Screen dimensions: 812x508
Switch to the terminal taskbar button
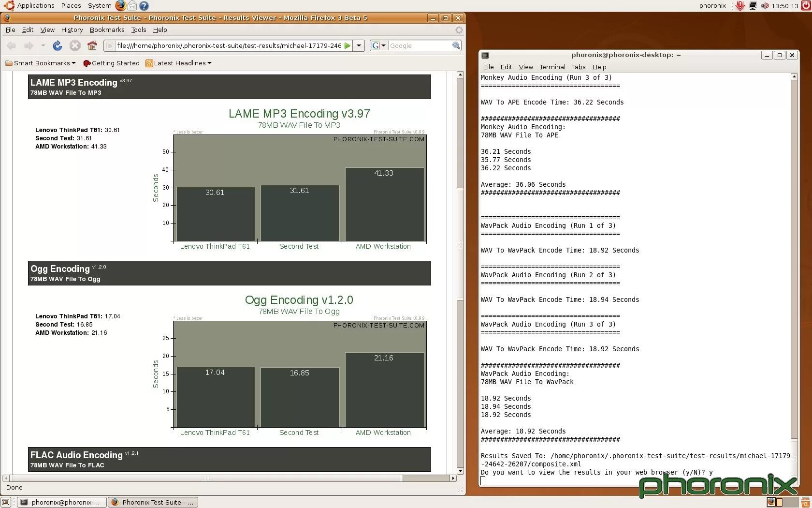click(61, 502)
